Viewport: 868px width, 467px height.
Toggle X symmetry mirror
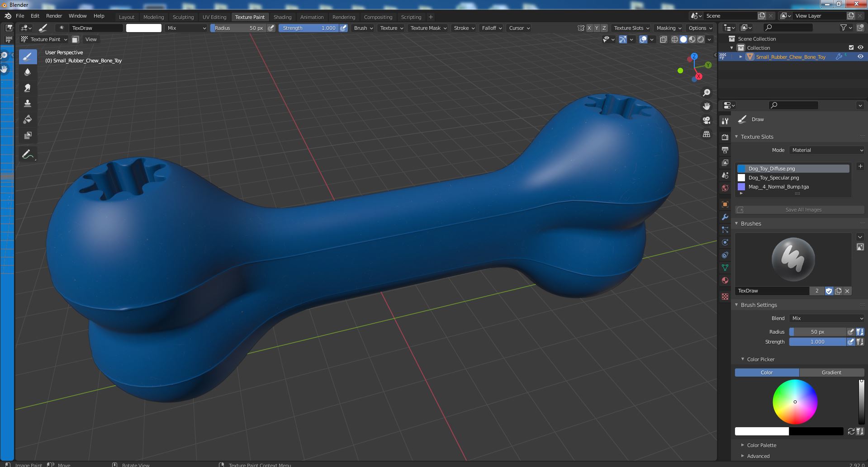click(x=589, y=28)
